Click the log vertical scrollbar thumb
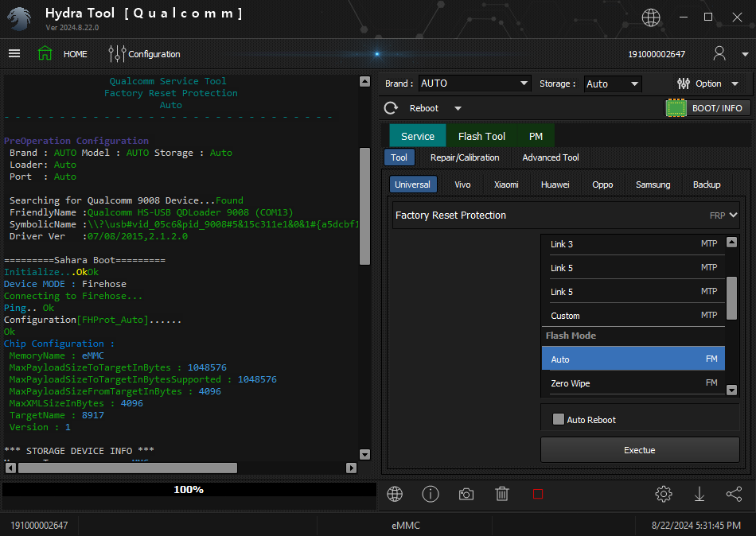The width and height of the screenshot is (756, 536). (365, 206)
